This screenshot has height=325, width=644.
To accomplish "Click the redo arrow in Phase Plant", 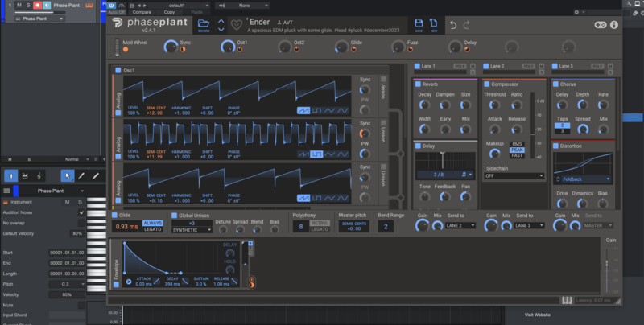I will pos(466,25).
